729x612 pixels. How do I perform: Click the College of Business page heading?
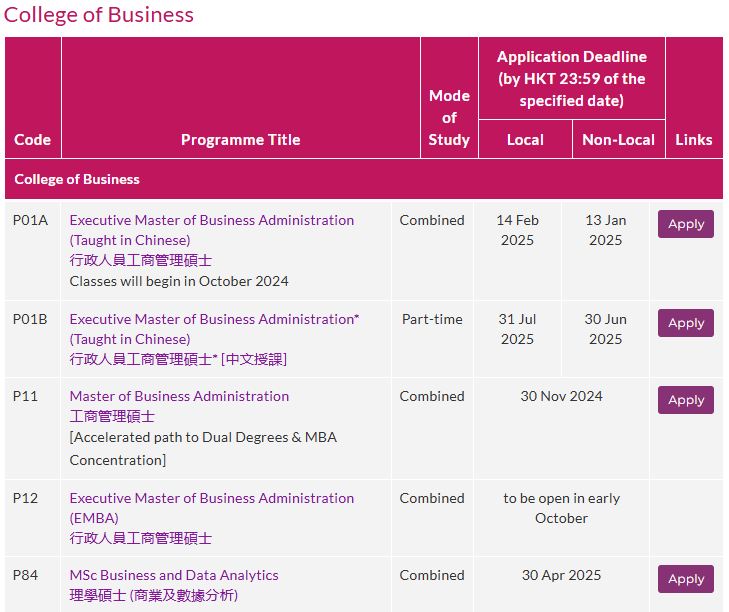[x=99, y=14]
